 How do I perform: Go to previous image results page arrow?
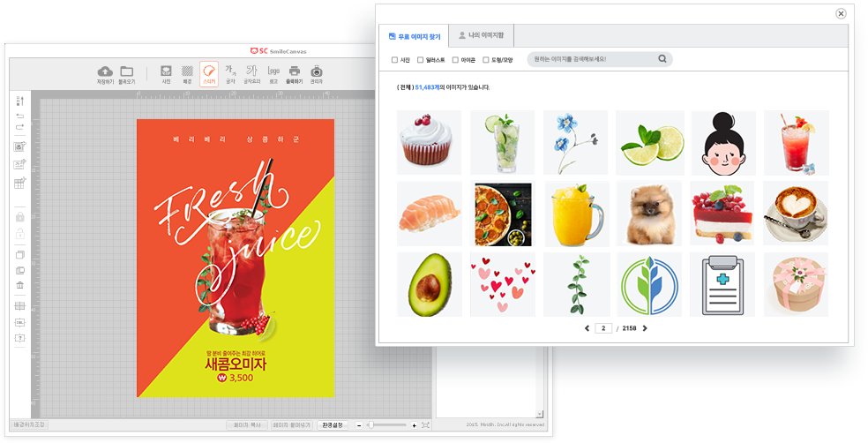(x=587, y=328)
